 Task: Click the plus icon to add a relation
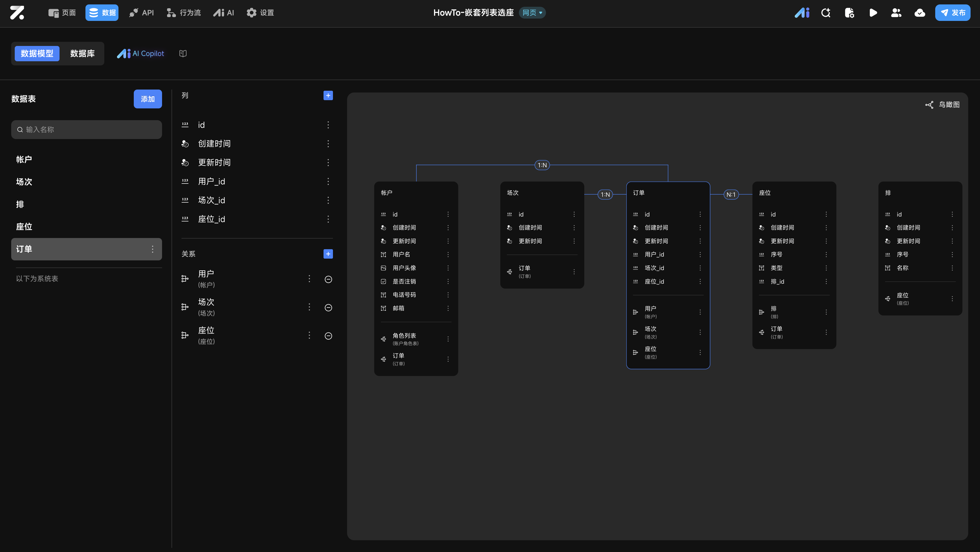[x=328, y=254]
